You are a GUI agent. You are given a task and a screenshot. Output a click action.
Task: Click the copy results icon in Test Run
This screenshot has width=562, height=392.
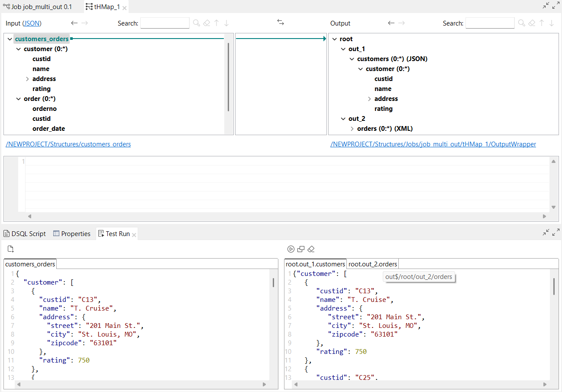click(300, 249)
